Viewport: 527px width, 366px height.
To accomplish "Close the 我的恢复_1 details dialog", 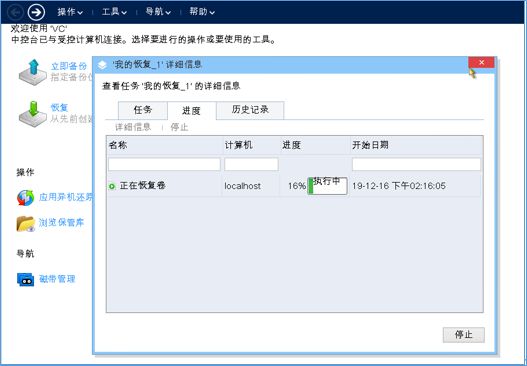I will tap(481, 63).
